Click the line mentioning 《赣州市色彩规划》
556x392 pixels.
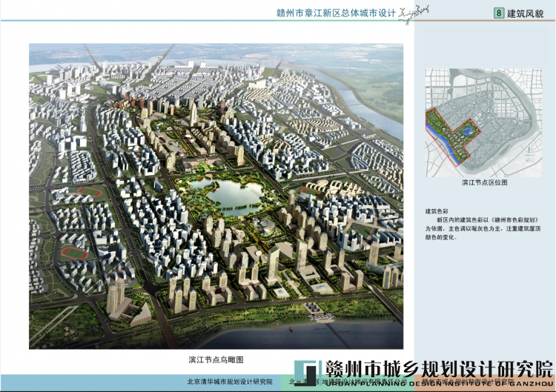(x=487, y=220)
